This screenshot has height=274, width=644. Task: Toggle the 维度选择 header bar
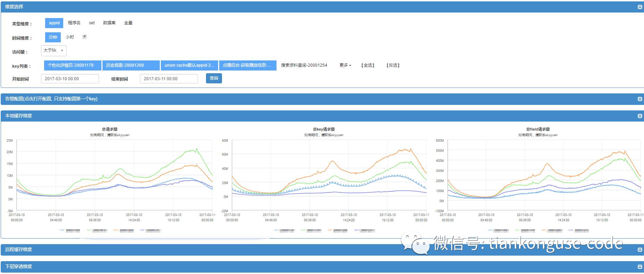tap(322, 7)
